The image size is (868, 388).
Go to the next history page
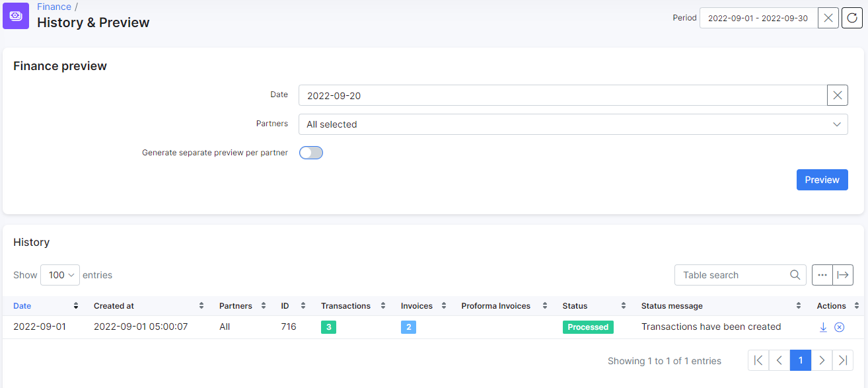tap(822, 360)
